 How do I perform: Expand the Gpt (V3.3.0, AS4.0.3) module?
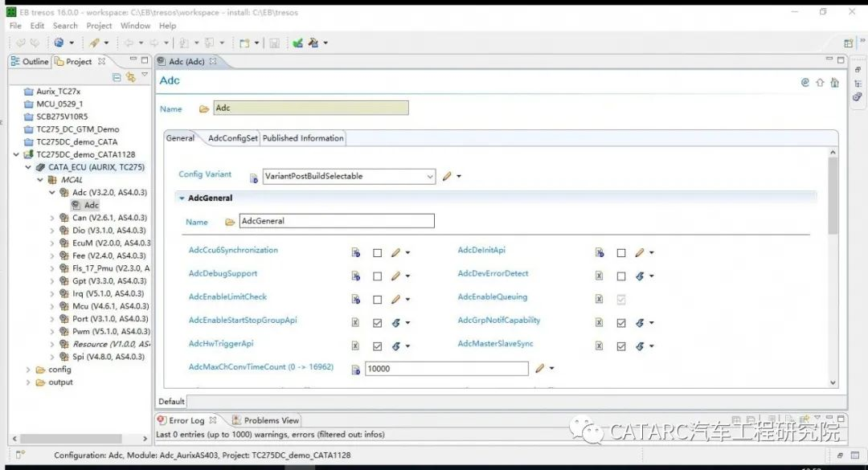[x=52, y=281]
